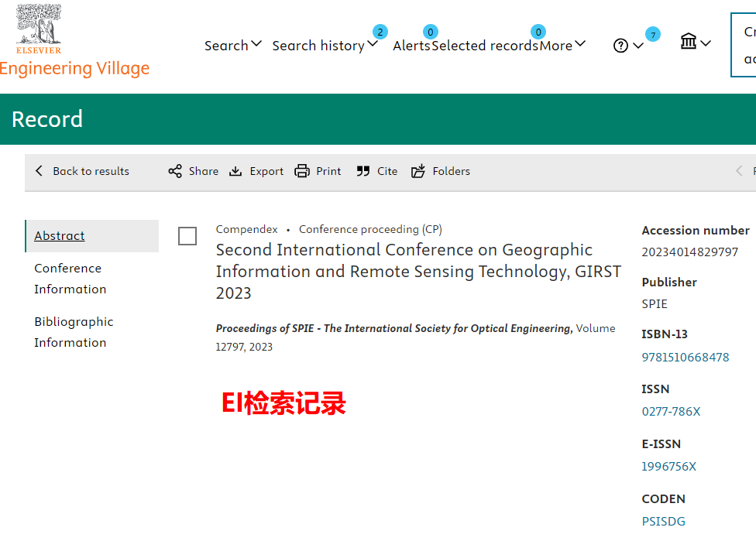Click the Record page heading
The image size is (756, 548).
pos(47,119)
